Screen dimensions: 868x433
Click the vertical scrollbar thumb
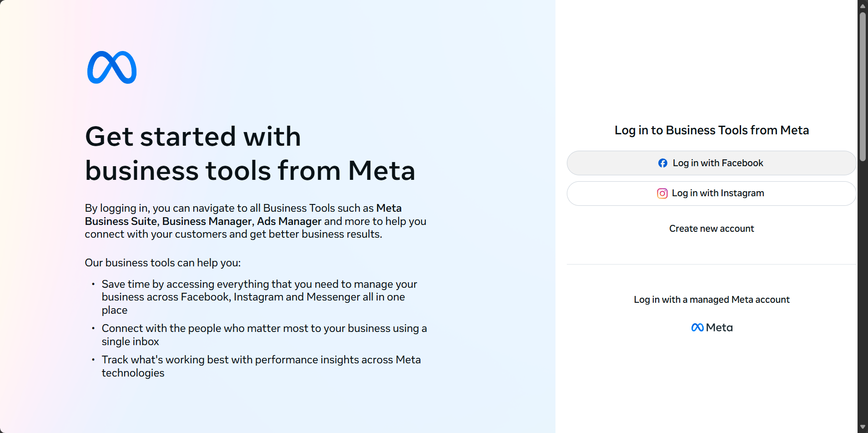(863, 87)
